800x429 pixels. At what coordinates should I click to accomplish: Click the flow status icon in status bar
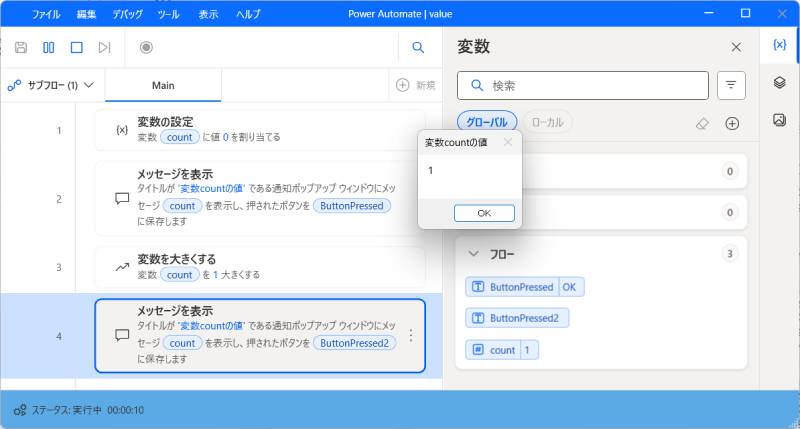pos(20,410)
